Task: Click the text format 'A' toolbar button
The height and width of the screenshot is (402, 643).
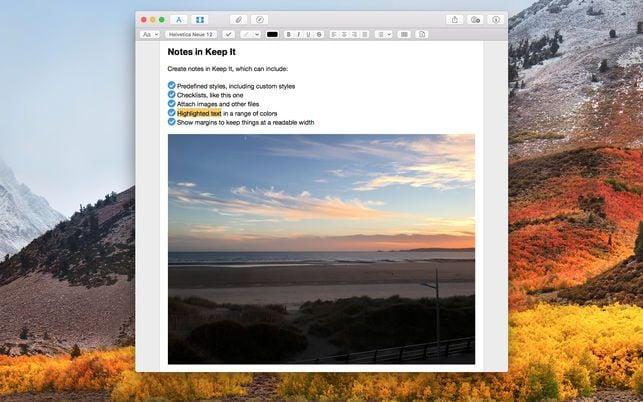Action: point(178,19)
